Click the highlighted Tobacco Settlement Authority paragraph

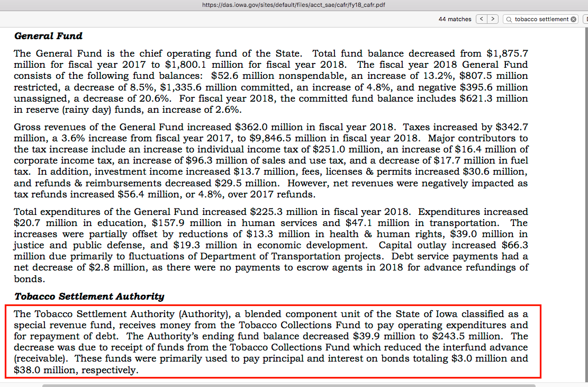pos(271,341)
